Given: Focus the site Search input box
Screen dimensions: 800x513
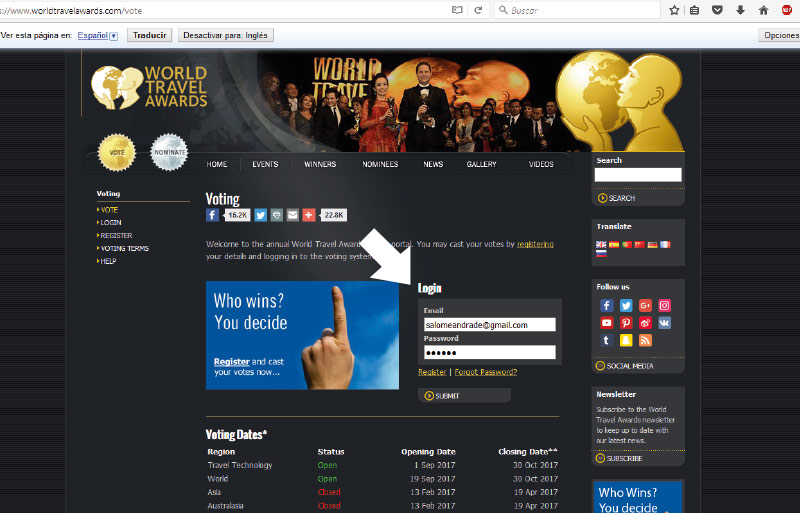Looking at the screenshot, I should pos(638,175).
